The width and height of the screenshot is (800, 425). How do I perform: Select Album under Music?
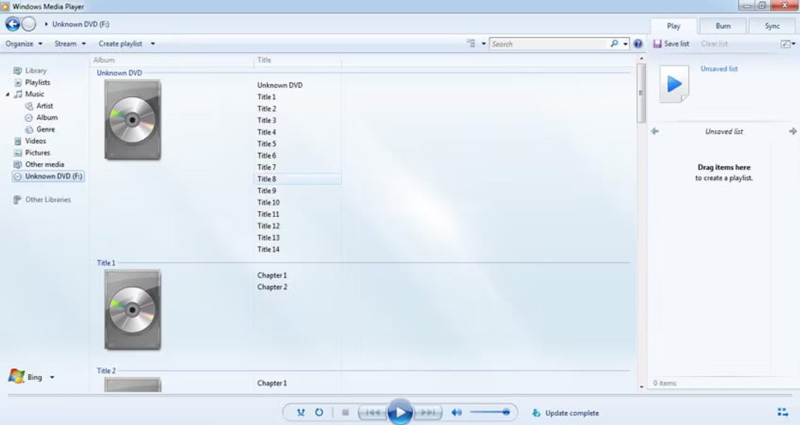tap(47, 117)
